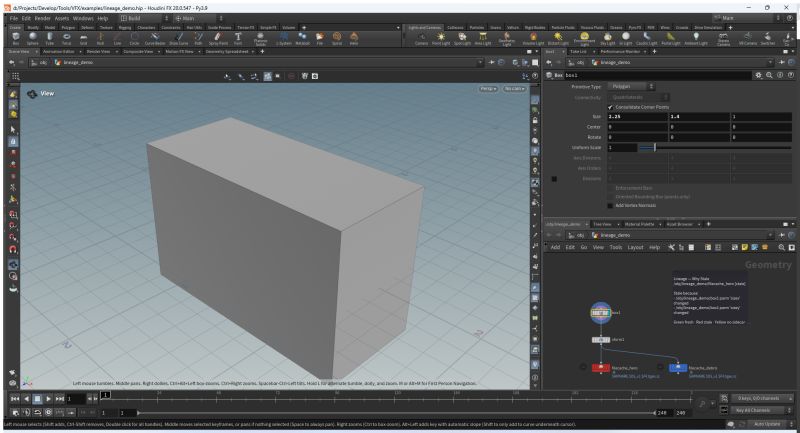Select the blue filecache_debris node
800x433 pixels.
pyautogui.click(x=678, y=367)
